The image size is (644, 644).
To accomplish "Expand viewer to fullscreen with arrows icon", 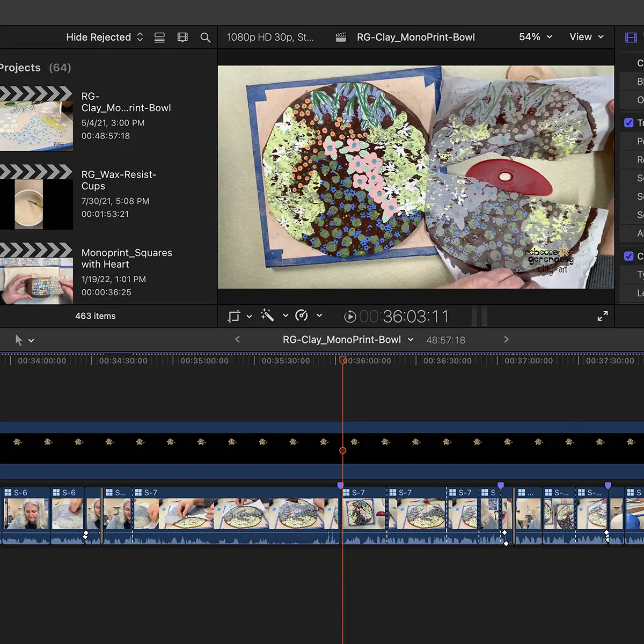I will click(603, 316).
